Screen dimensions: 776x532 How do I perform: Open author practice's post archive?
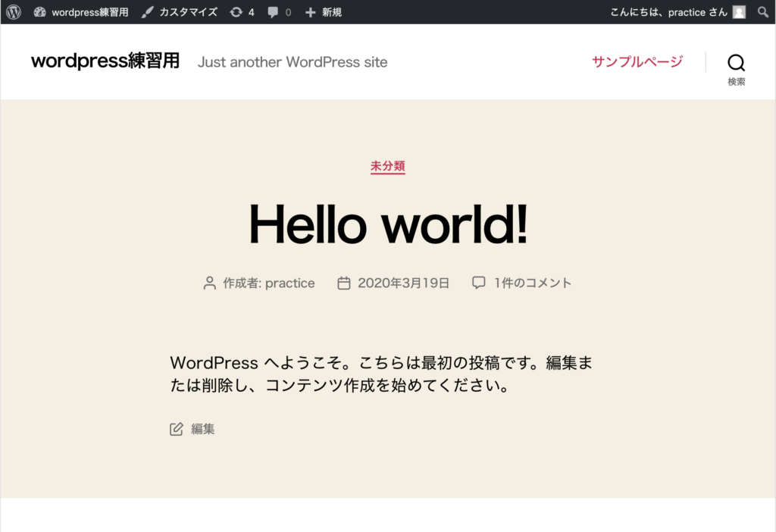coord(289,283)
